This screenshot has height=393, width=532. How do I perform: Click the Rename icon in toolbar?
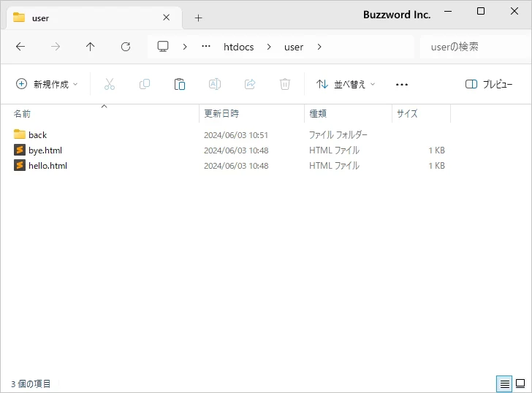point(215,84)
